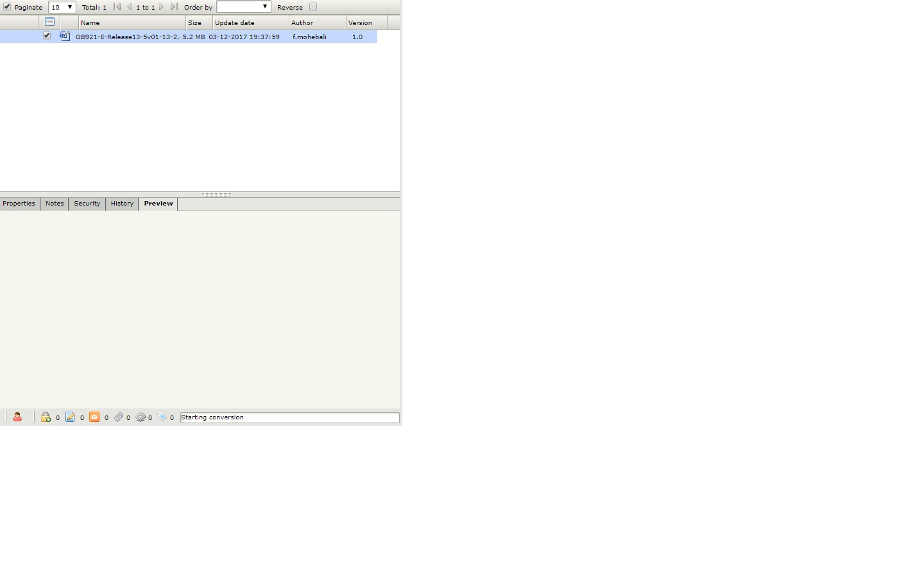Click the list view icon in the column header
Screen dimensions: 924x578
50,21
